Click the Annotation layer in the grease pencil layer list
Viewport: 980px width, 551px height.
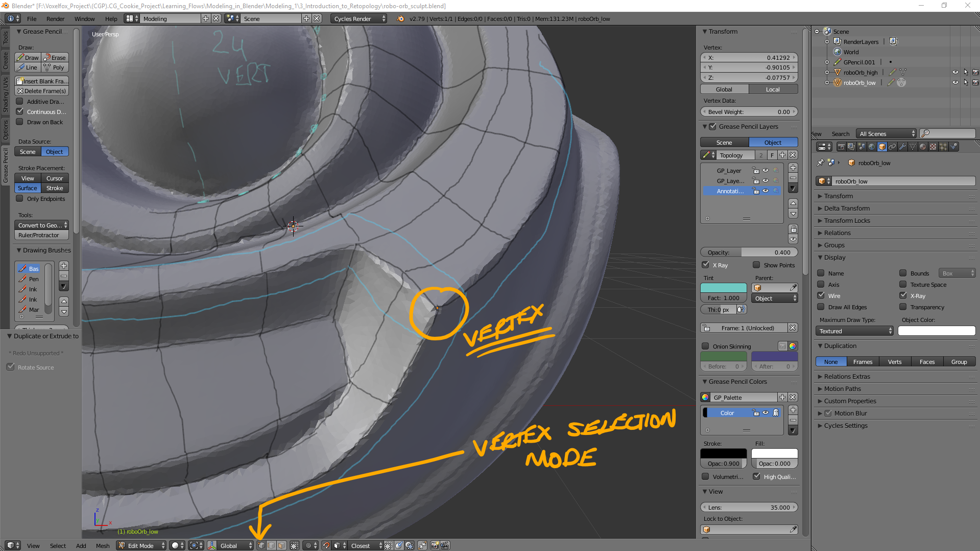(730, 191)
